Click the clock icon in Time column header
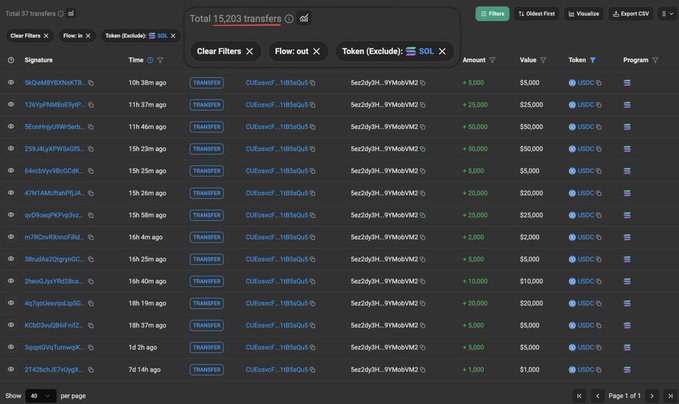 [x=150, y=60]
